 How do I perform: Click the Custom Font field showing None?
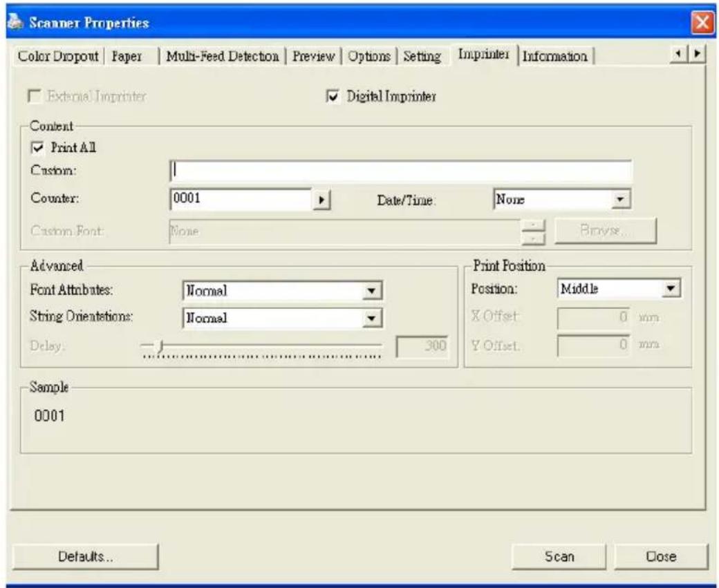tap(344, 231)
